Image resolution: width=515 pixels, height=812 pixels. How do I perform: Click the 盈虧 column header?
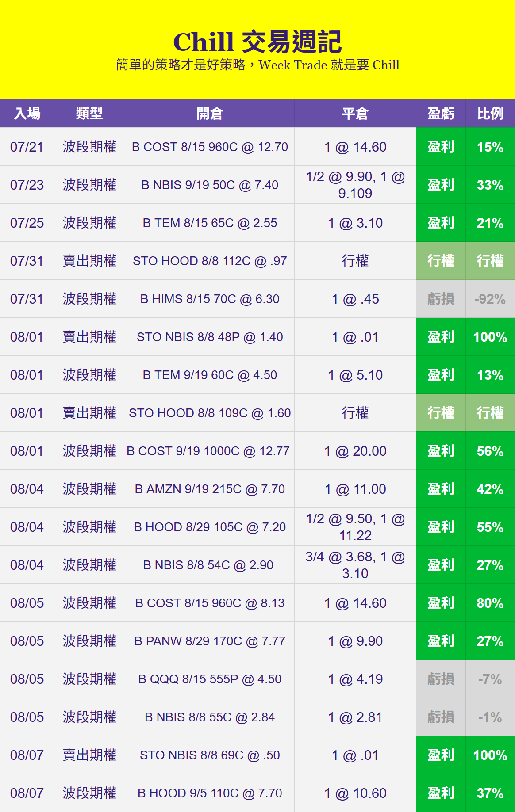click(x=440, y=114)
